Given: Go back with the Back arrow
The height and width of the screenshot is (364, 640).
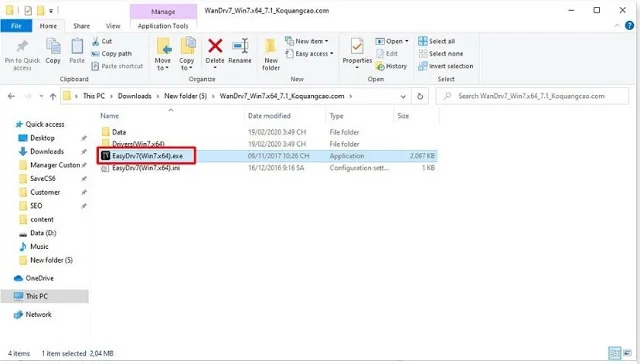Looking at the screenshot, I should [x=11, y=96].
